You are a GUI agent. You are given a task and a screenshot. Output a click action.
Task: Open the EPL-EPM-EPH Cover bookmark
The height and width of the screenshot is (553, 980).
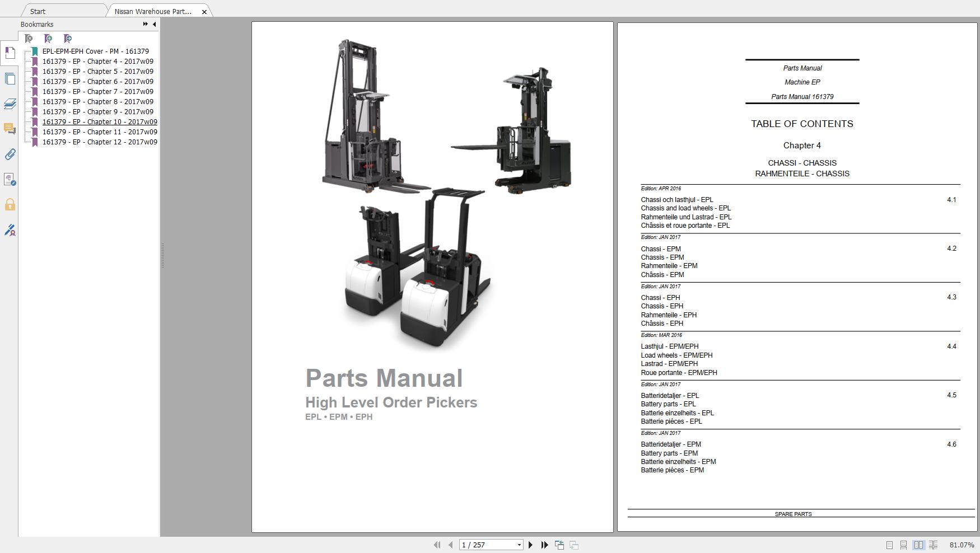point(96,51)
